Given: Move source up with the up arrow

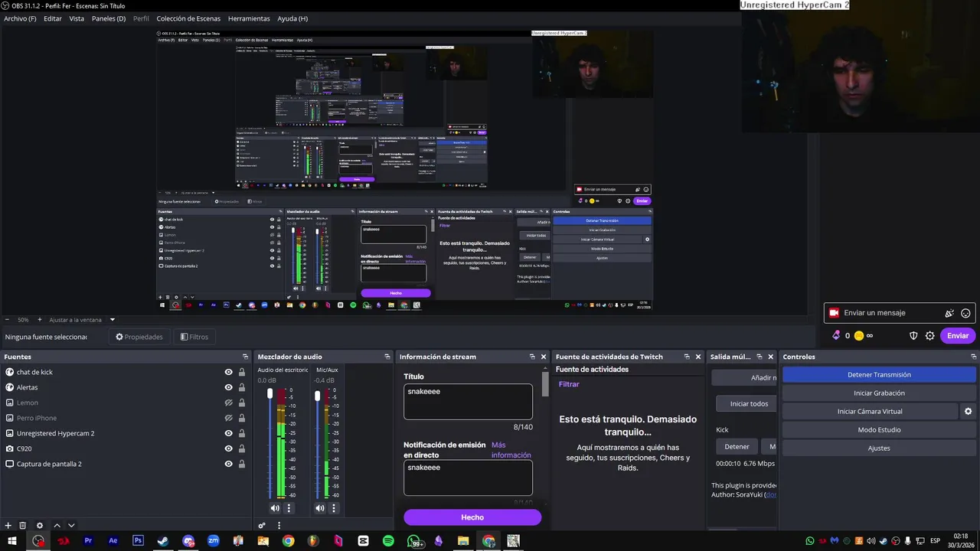Looking at the screenshot, I should [57, 526].
